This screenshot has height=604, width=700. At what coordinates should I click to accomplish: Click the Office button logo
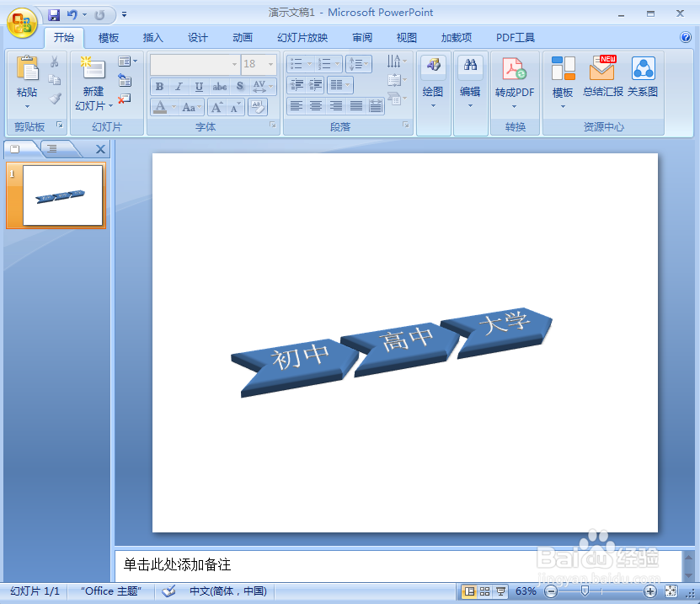(22, 22)
